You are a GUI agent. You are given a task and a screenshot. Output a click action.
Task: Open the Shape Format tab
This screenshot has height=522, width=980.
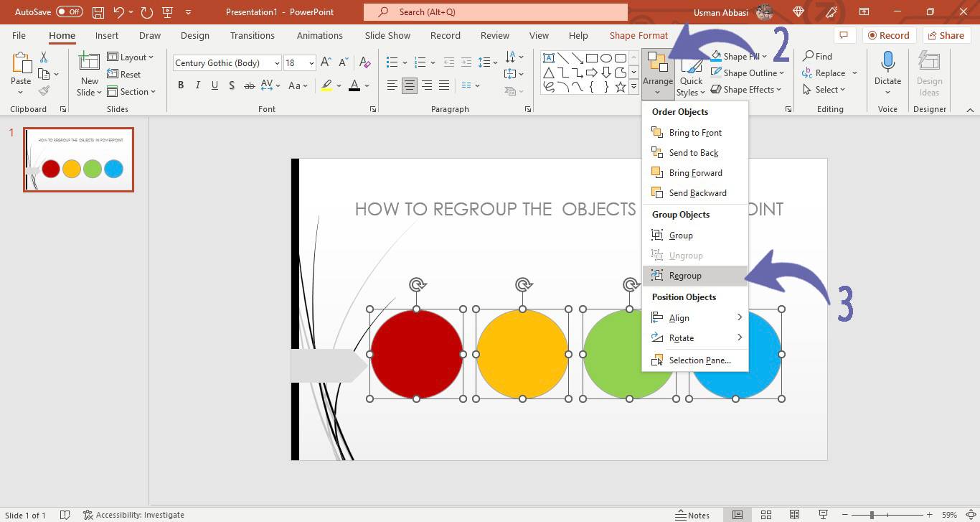[x=639, y=35]
